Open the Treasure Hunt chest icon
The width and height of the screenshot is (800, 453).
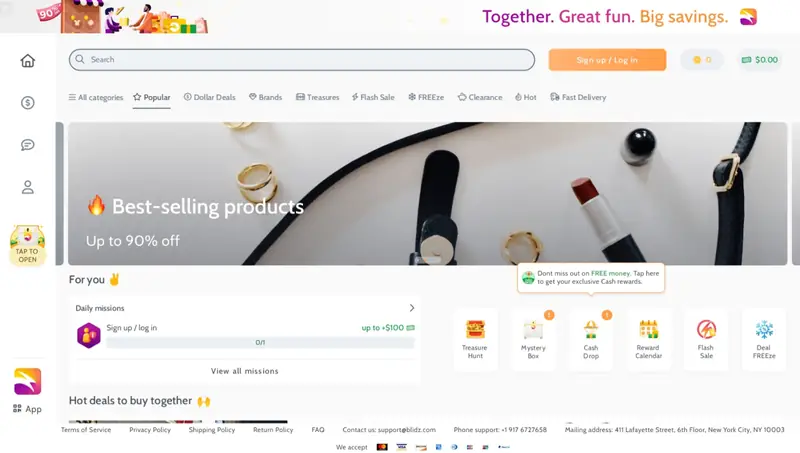[x=475, y=329]
